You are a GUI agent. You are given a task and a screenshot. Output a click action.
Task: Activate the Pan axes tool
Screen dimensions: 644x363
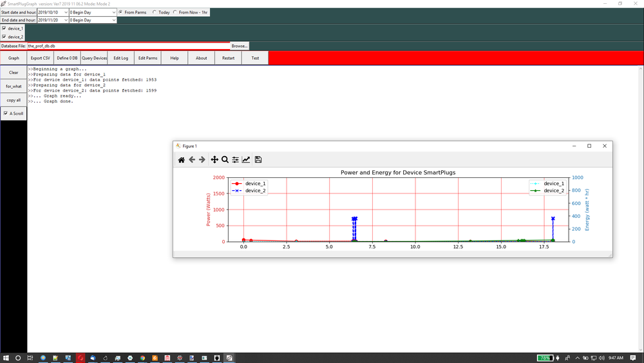[x=214, y=160]
